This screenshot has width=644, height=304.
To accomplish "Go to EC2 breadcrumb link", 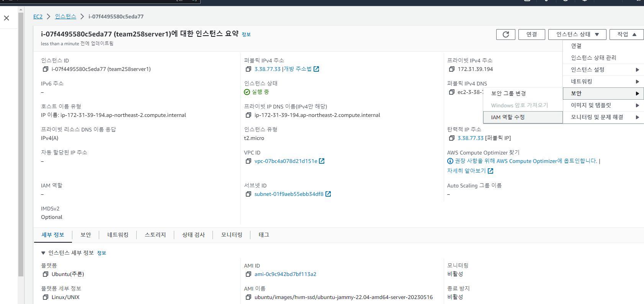I will pos(38,16).
